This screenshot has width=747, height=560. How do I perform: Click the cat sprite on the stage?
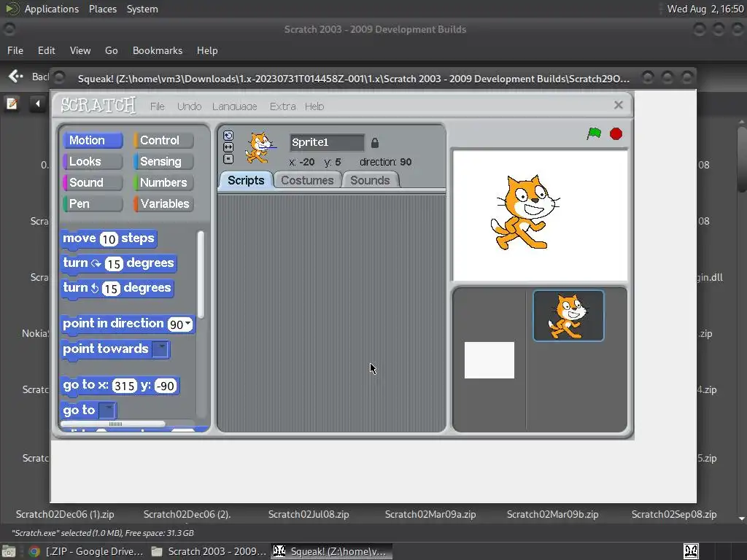pyautogui.click(x=525, y=212)
